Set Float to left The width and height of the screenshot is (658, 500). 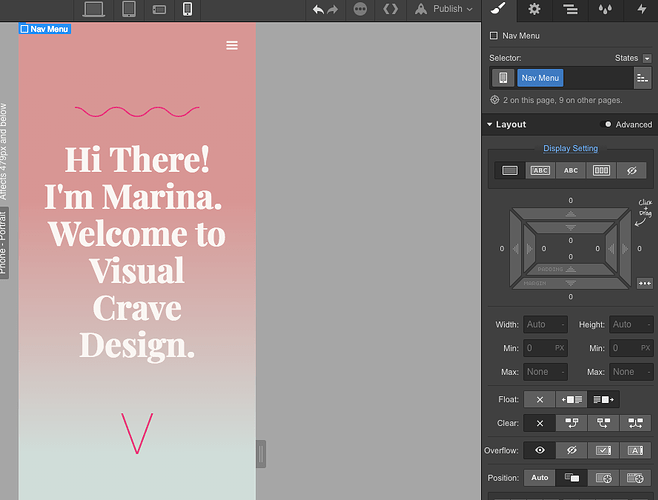point(572,400)
